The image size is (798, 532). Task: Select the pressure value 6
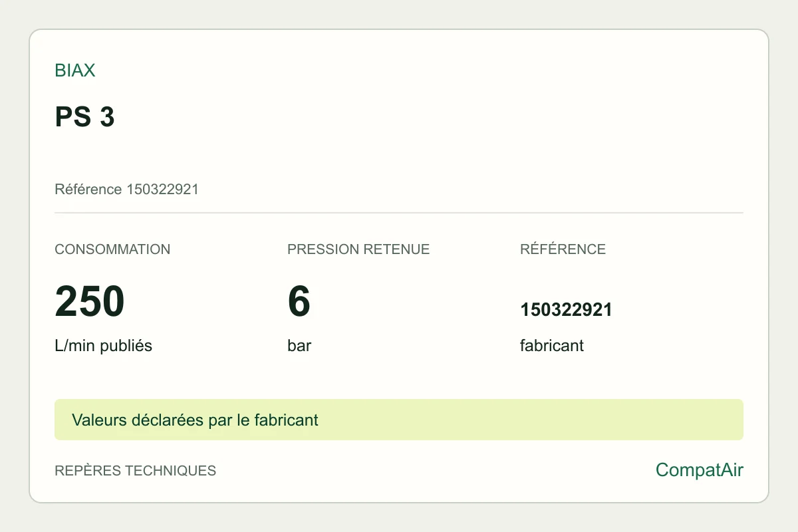(x=299, y=301)
